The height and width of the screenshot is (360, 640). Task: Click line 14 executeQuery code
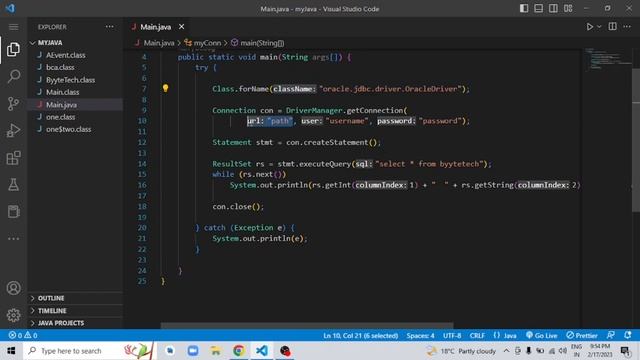click(352, 164)
